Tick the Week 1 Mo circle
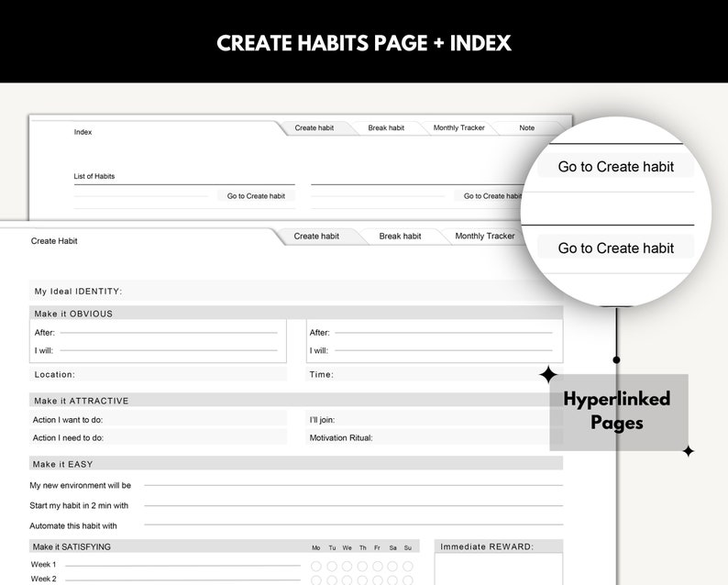This screenshot has height=585, width=728. [316, 566]
